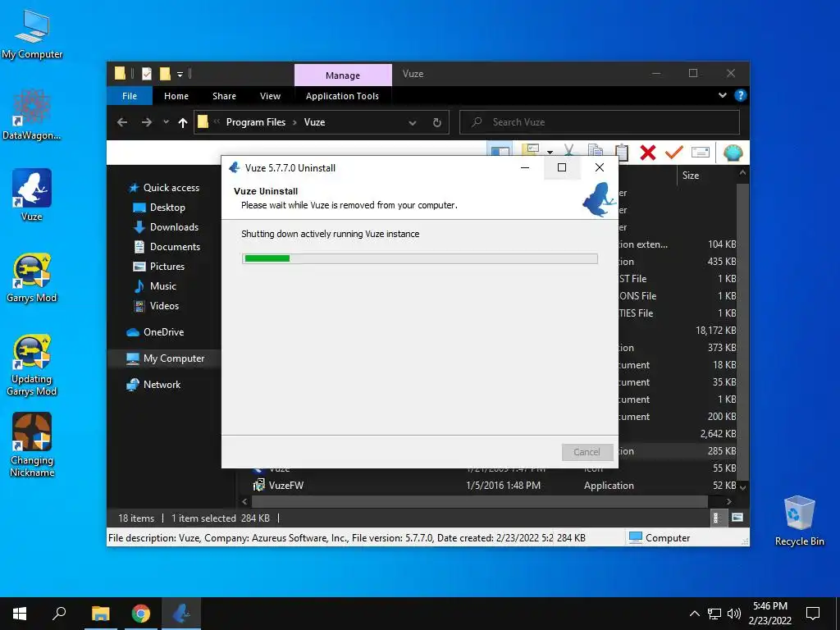Open DataWagon desktop shortcut
Viewport: 840px width, 630px height.
point(32,115)
